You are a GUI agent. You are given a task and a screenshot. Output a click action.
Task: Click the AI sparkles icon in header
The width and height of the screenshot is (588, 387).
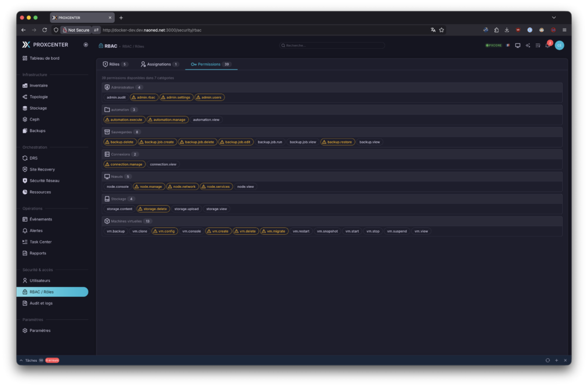528,45
